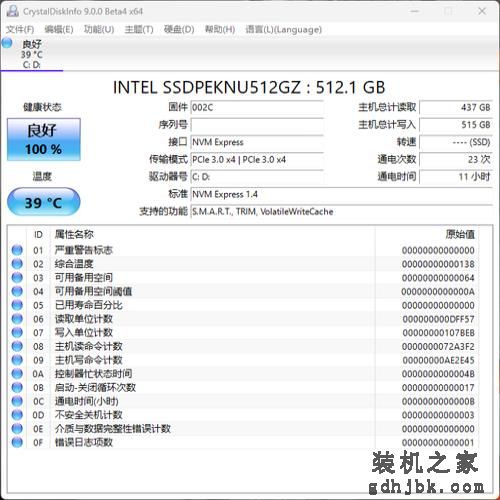Select the 不安全关机计数 attribute name
Viewport: 500px width, 500px height.
pyautogui.click(x=89, y=415)
